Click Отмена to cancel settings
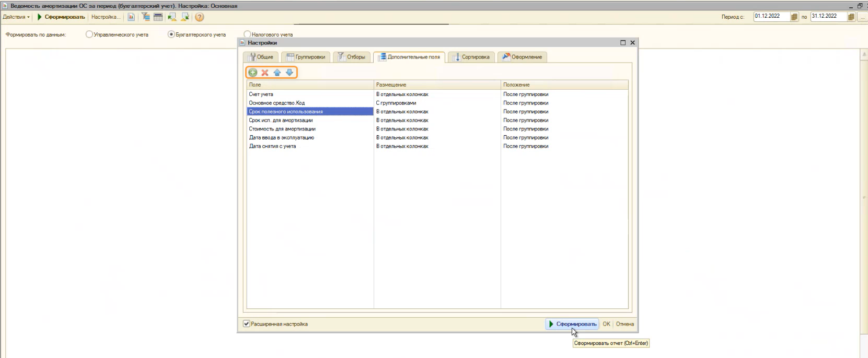The width and height of the screenshot is (868, 358). coord(624,324)
